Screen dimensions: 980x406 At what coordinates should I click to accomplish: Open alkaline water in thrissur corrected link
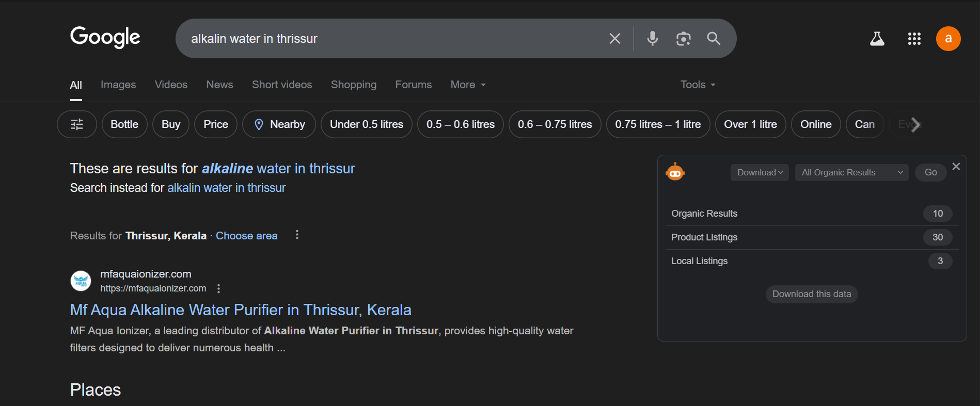point(278,168)
